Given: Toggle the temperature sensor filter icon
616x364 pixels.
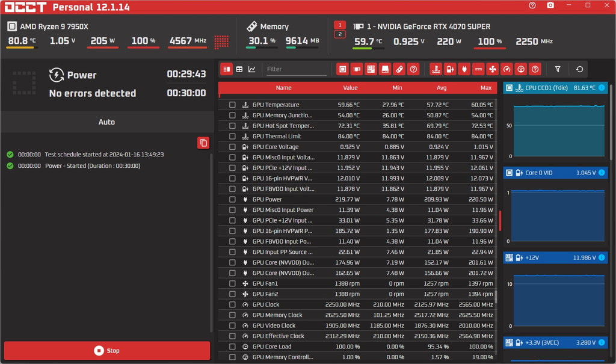Looking at the screenshot, I should point(436,69).
